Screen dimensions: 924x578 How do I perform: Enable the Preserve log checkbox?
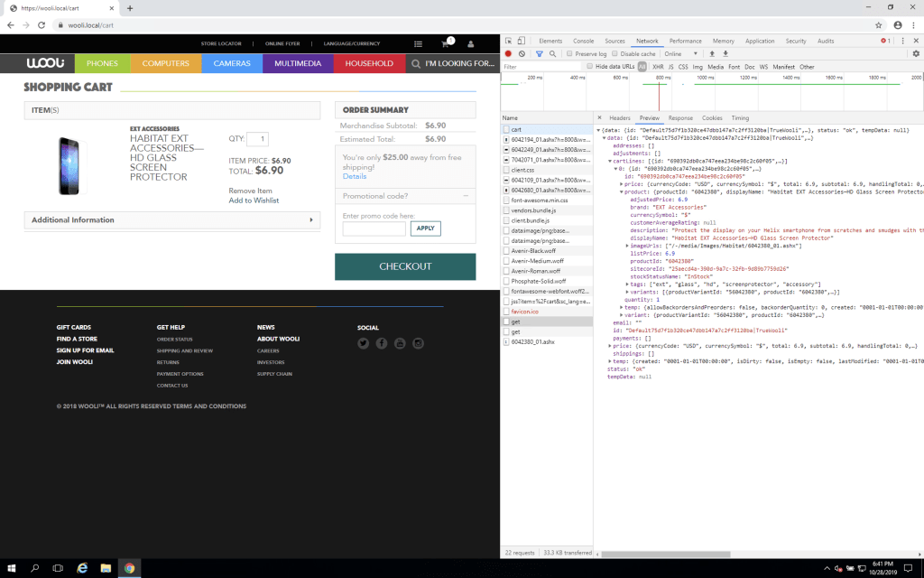(570, 54)
